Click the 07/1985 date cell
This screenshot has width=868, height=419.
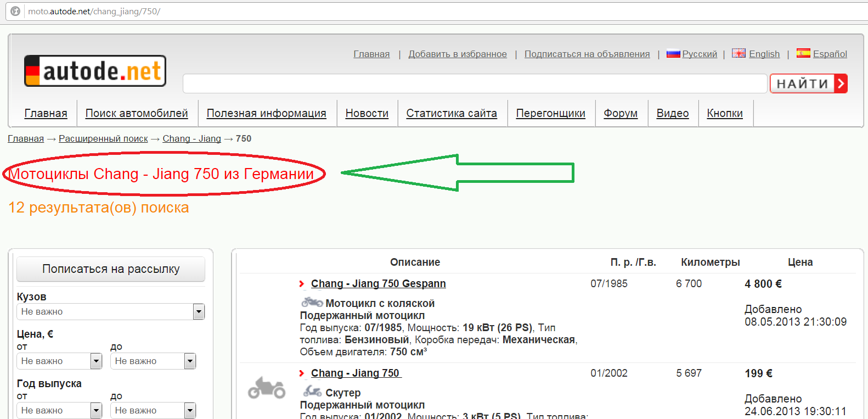609,283
